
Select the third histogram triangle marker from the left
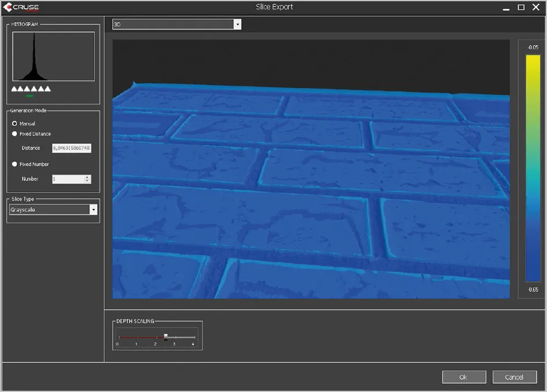pos(27,89)
